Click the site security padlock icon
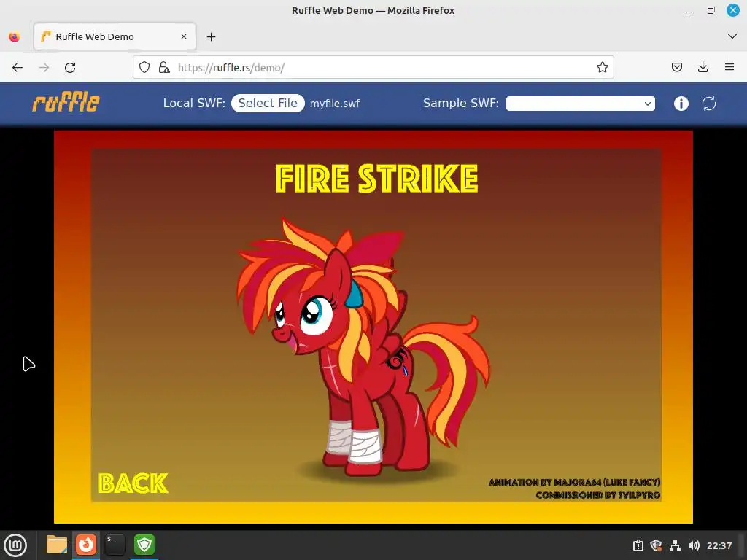747x560 pixels. coord(164,68)
